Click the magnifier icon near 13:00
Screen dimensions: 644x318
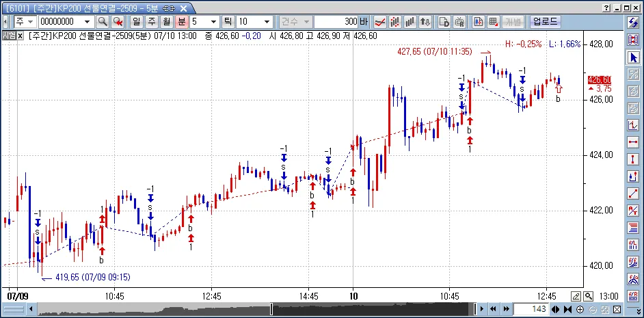(589, 296)
